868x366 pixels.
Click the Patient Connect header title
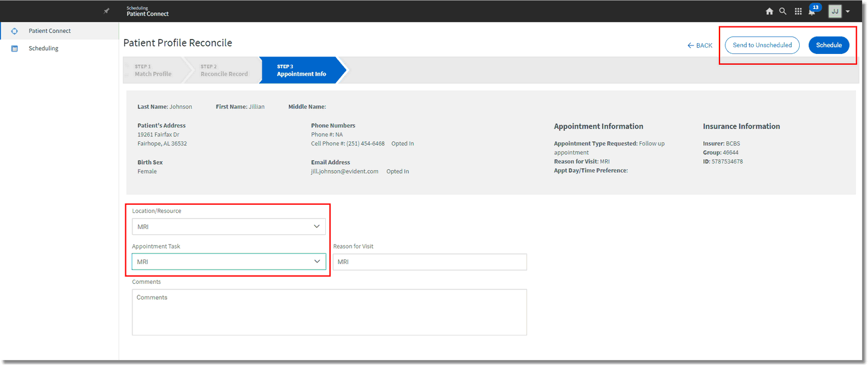click(x=147, y=14)
